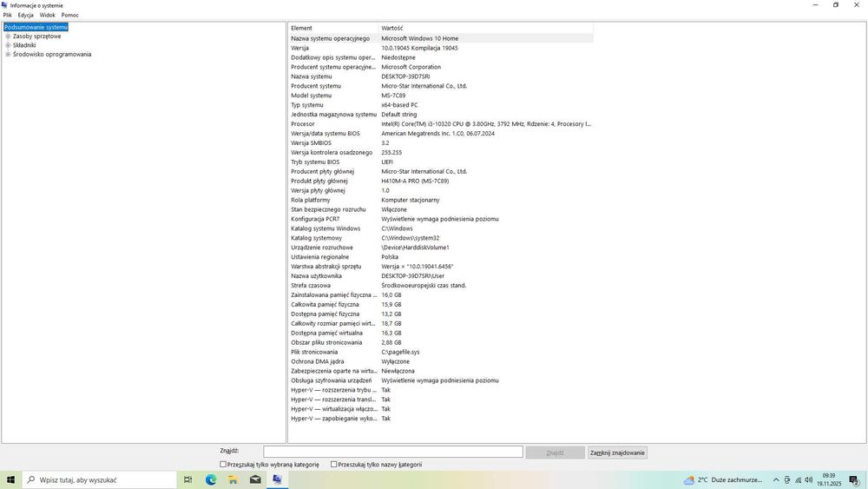Select Konfiguracja PCR7 row
The height and width of the screenshot is (489, 868).
tap(441, 219)
